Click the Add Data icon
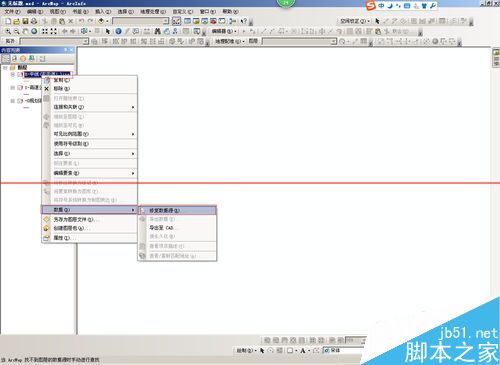Image resolution: width=500 pixels, height=365 pixels. coord(101,21)
